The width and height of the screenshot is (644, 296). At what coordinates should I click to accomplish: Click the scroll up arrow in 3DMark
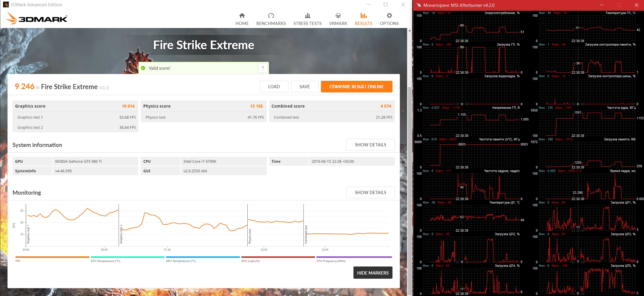click(409, 31)
